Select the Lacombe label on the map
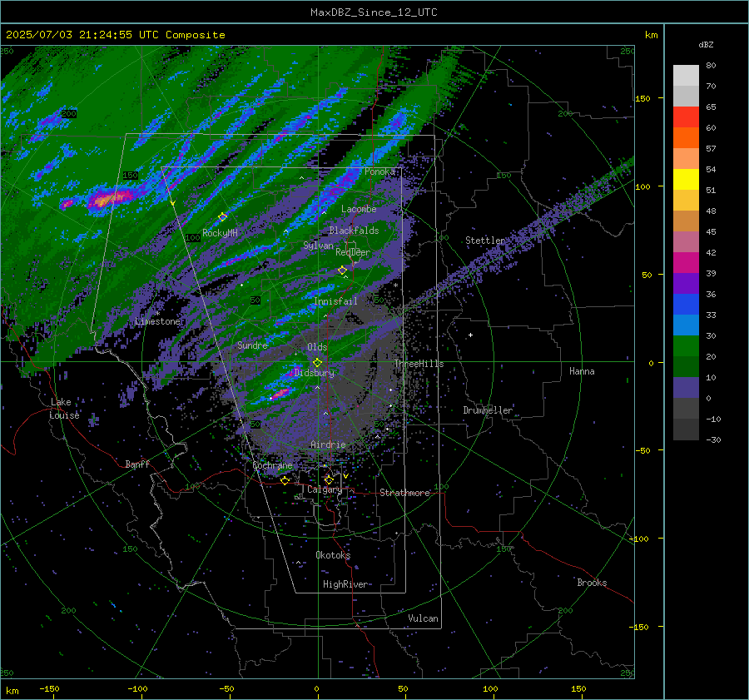This screenshot has width=749, height=700. pos(359,209)
